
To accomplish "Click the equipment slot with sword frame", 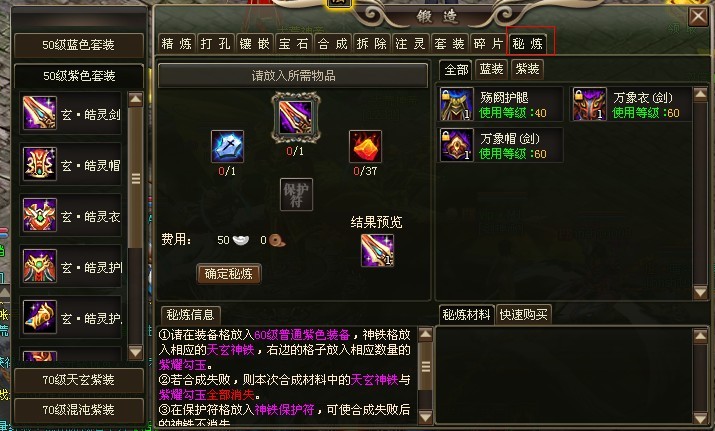I will click(x=295, y=117).
